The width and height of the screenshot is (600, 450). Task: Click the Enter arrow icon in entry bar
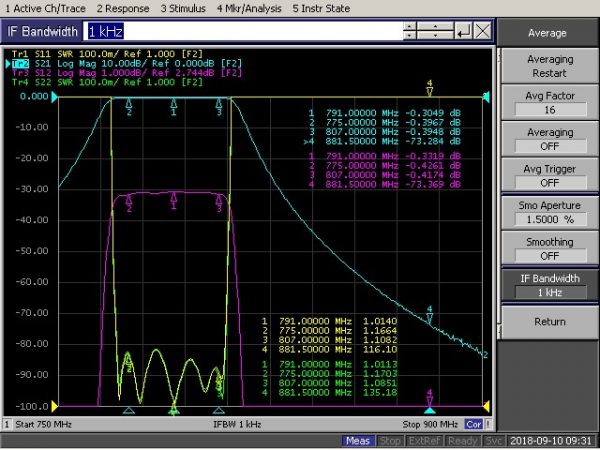[463, 32]
